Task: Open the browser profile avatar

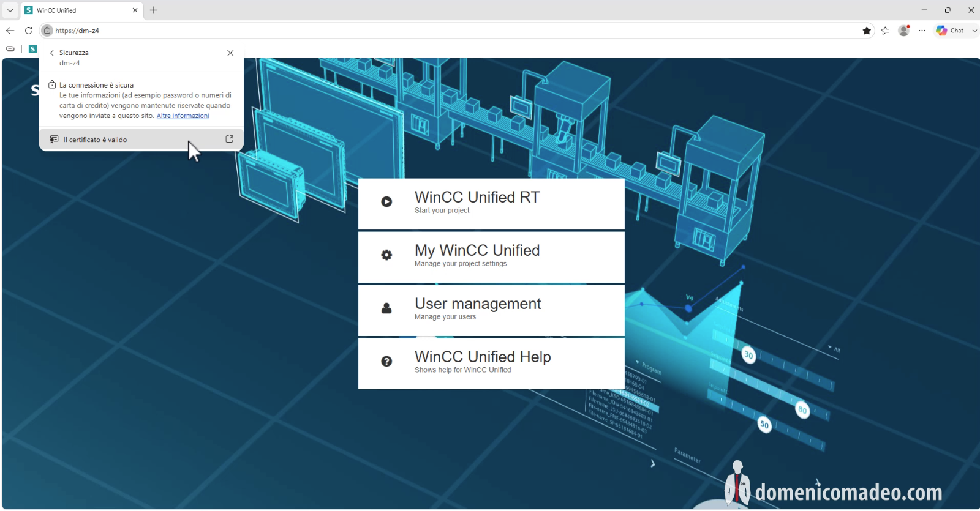Action: pyautogui.click(x=903, y=31)
